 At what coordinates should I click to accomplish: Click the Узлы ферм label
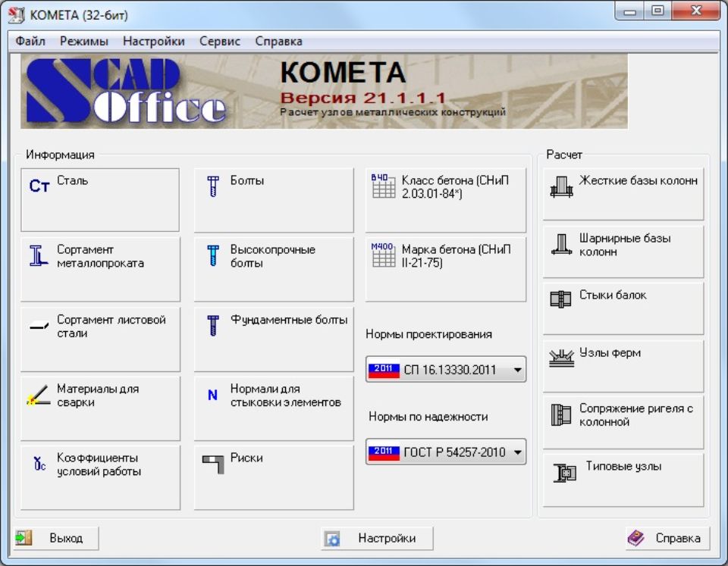click(610, 353)
